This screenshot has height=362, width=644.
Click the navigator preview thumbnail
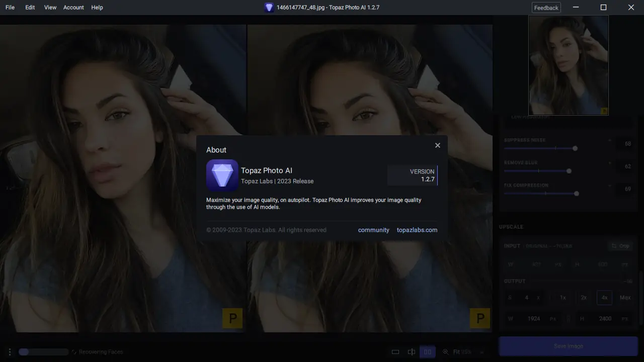569,65
